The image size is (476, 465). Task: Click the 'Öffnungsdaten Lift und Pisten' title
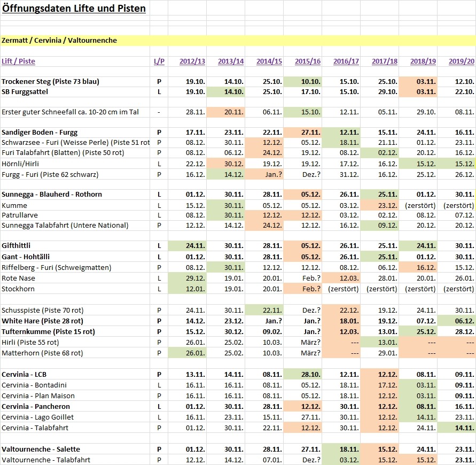coord(74,9)
